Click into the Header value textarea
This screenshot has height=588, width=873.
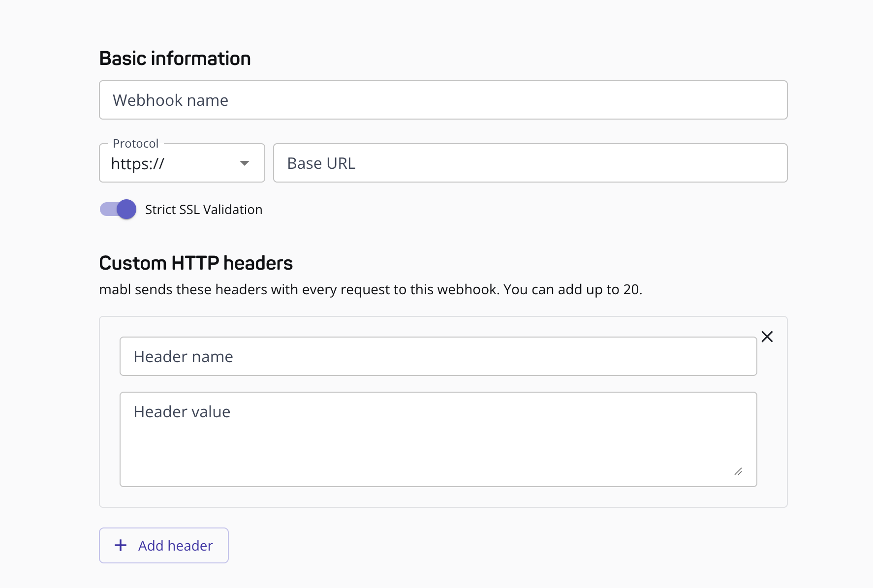pos(438,439)
